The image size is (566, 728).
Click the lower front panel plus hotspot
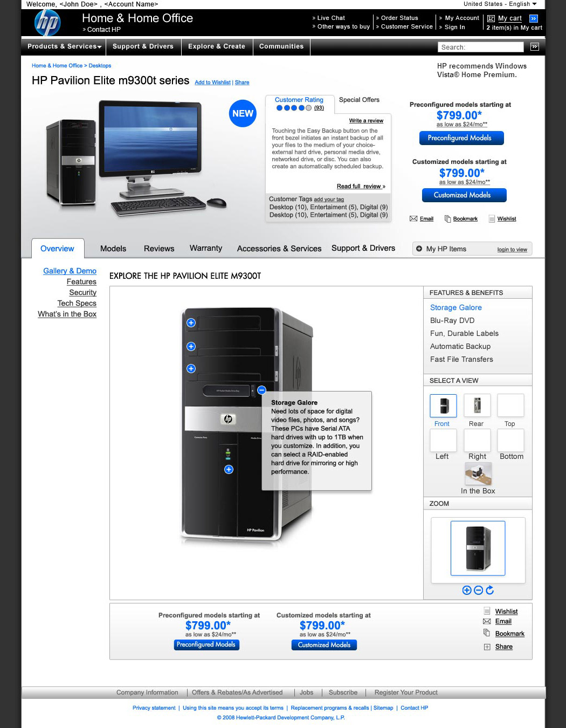click(x=229, y=469)
